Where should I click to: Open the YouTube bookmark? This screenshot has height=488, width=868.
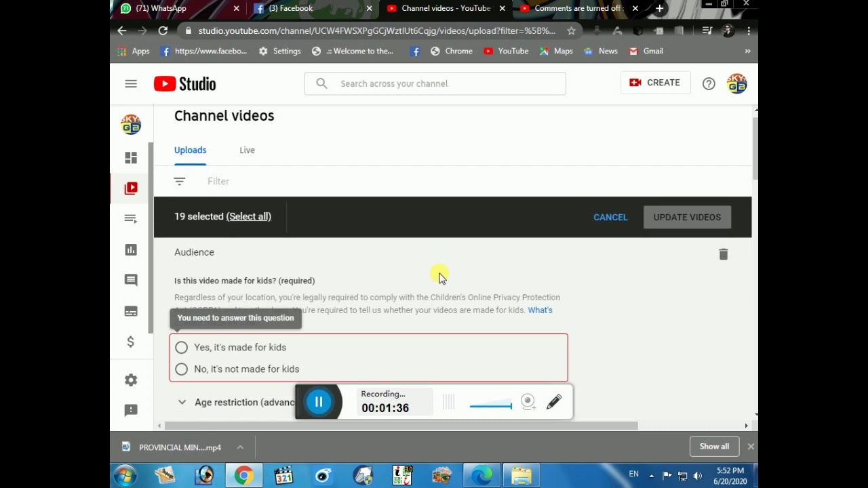coord(506,51)
